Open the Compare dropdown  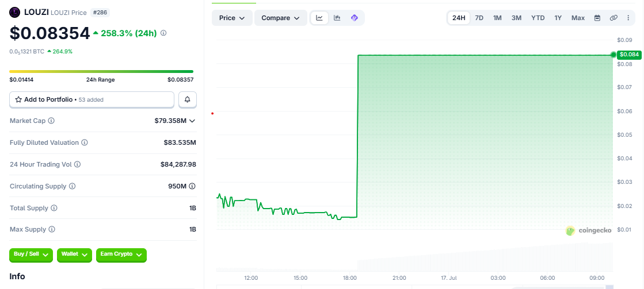280,18
